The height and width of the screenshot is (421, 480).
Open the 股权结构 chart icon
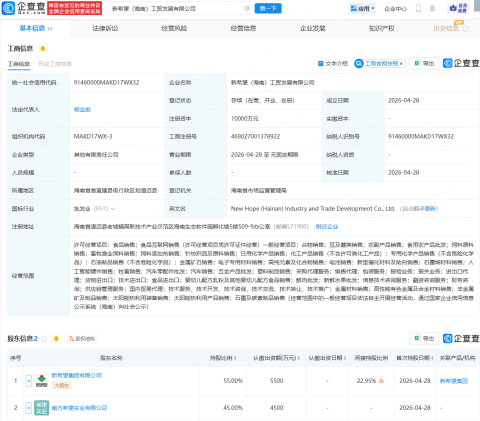pos(82,339)
